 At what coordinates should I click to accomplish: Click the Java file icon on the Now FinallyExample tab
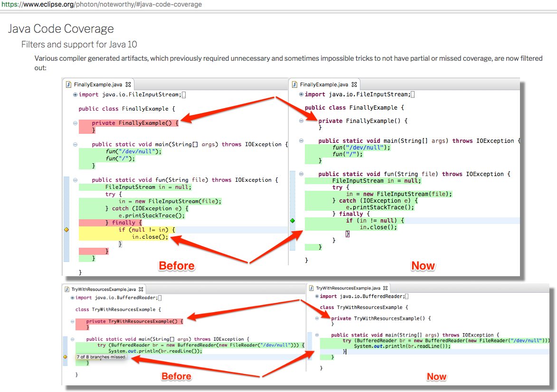pos(294,84)
